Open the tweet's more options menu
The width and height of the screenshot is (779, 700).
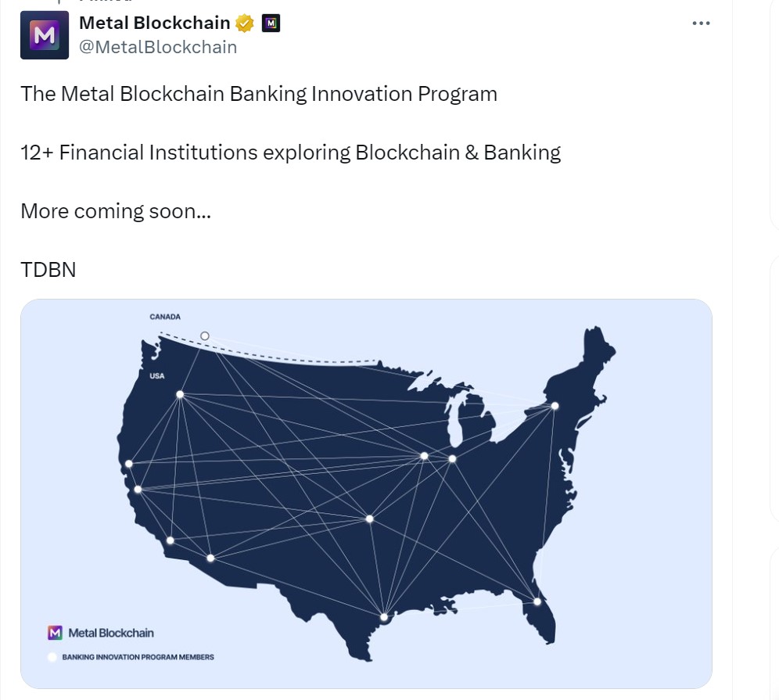pos(701,23)
